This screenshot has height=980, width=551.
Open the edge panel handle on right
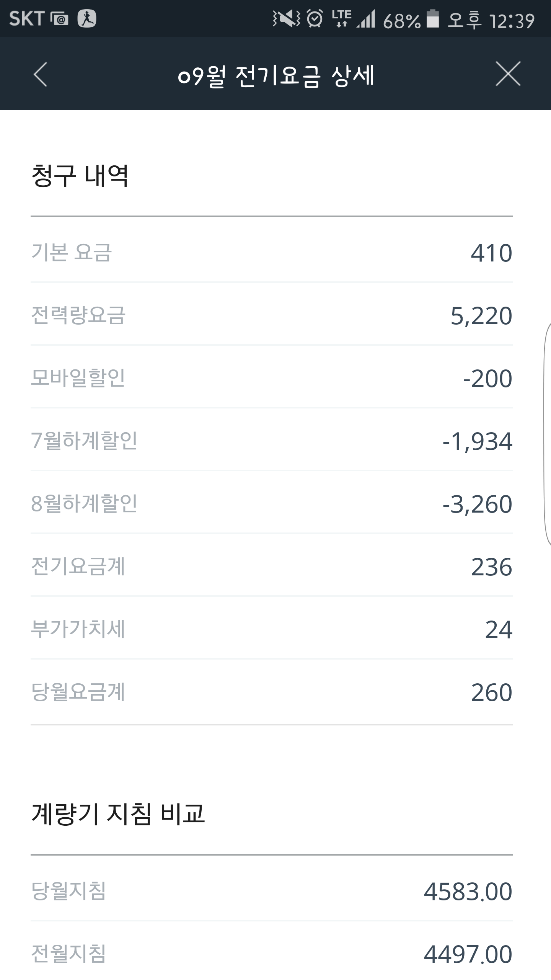[547, 433]
